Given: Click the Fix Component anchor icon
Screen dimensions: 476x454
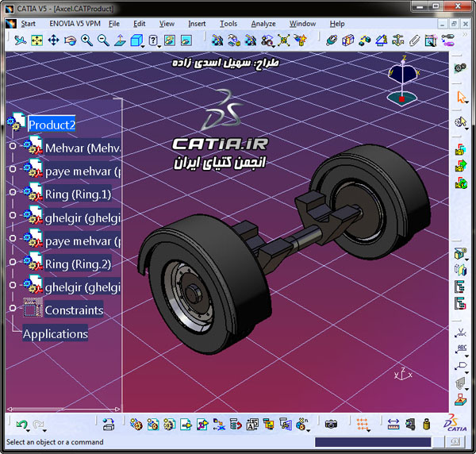Looking at the screenshot, I should (x=397, y=40).
